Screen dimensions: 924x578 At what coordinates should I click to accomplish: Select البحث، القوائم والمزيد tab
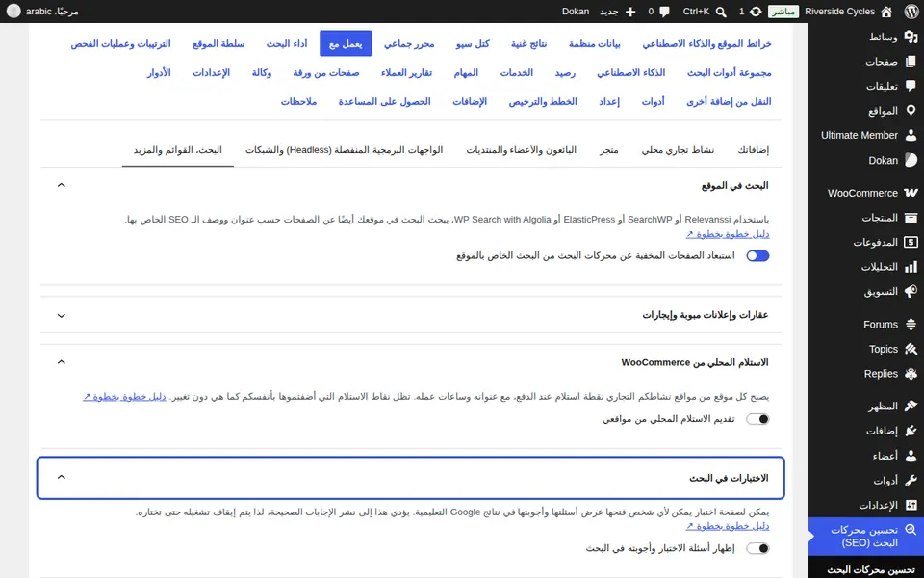pyautogui.click(x=177, y=150)
